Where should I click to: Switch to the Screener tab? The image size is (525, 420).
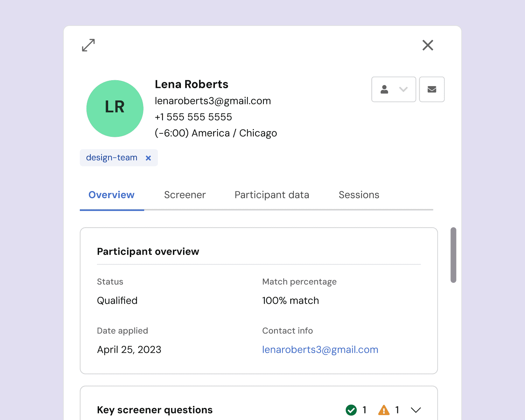point(185,195)
